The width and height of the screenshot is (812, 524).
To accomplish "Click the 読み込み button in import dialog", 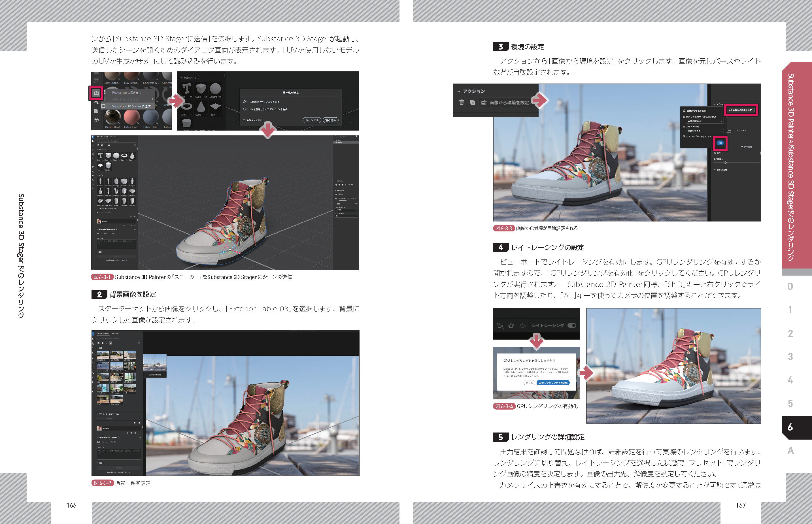I will 330,120.
